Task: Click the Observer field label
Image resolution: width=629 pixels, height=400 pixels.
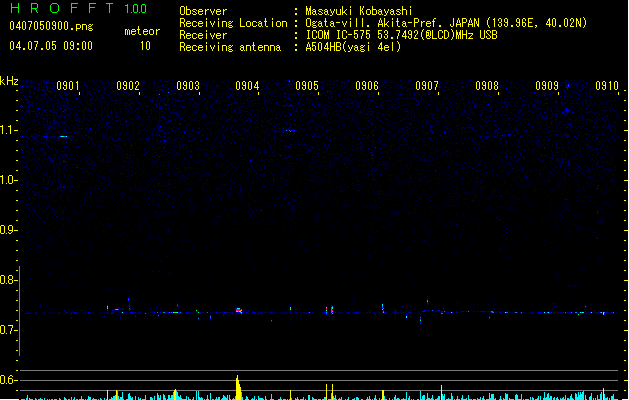Action: point(203,11)
